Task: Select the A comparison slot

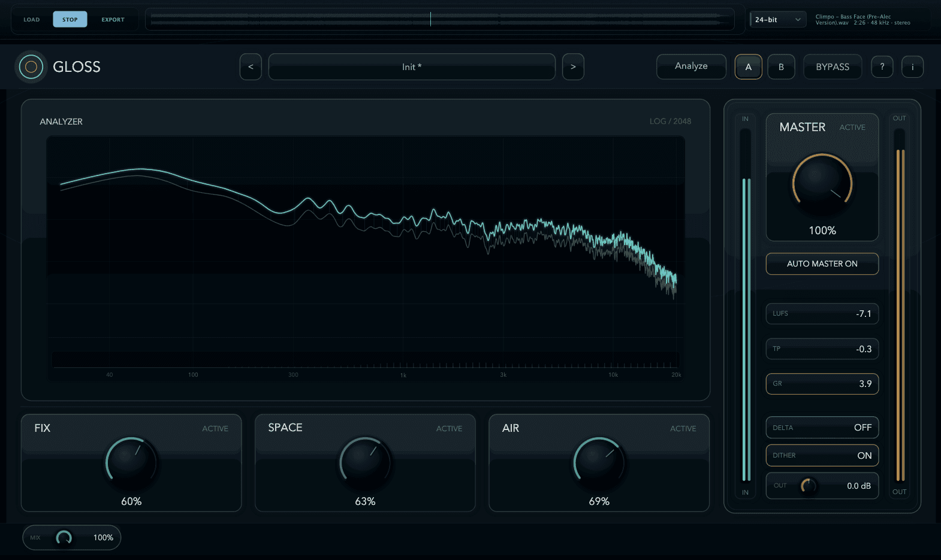Action: [x=748, y=67]
